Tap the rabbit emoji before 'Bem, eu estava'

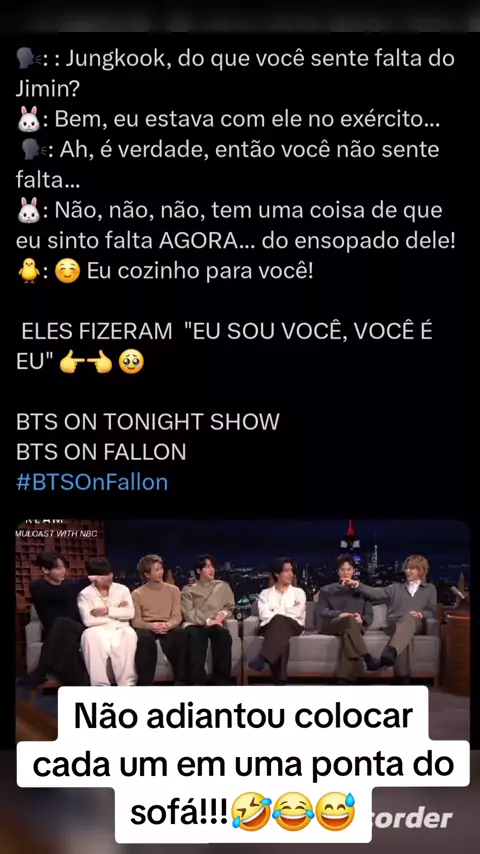[x=28, y=121]
